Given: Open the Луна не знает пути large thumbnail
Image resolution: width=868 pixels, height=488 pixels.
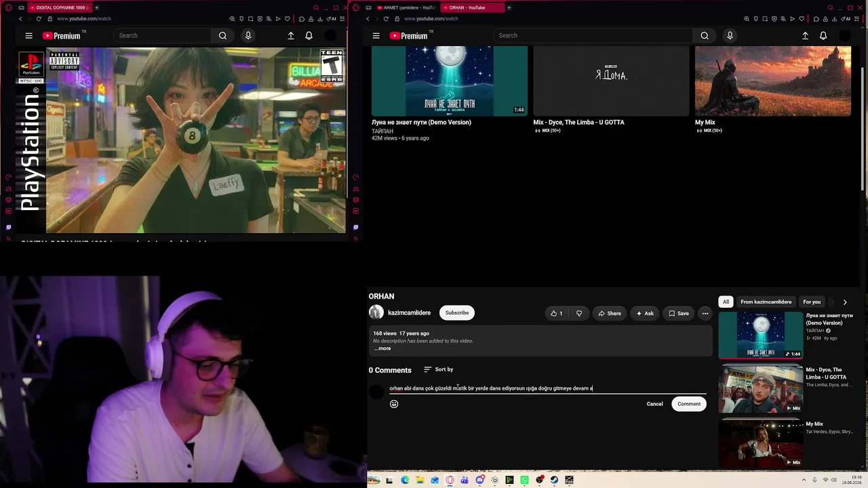Looking at the screenshot, I should (450, 81).
